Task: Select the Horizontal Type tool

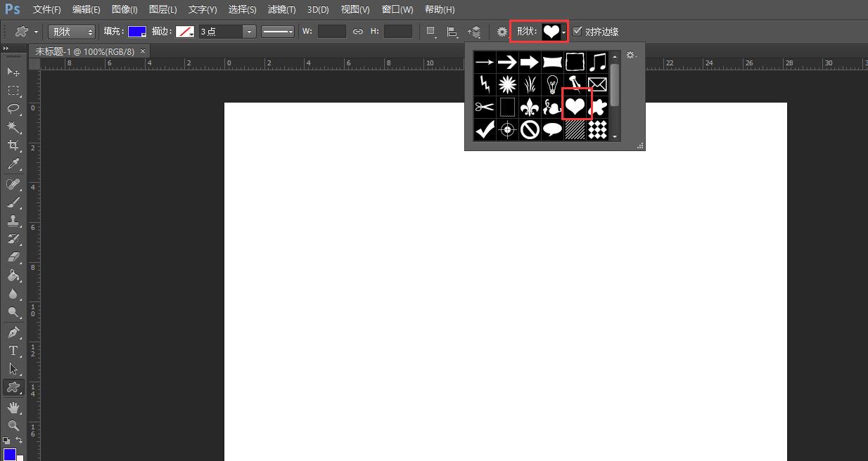Action: [x=13, y=351]
